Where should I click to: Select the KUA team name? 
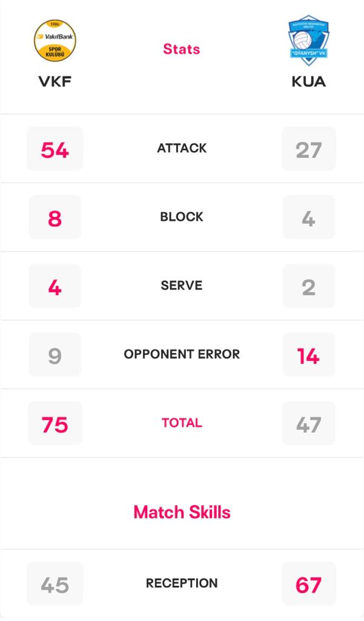pos(309,82)
